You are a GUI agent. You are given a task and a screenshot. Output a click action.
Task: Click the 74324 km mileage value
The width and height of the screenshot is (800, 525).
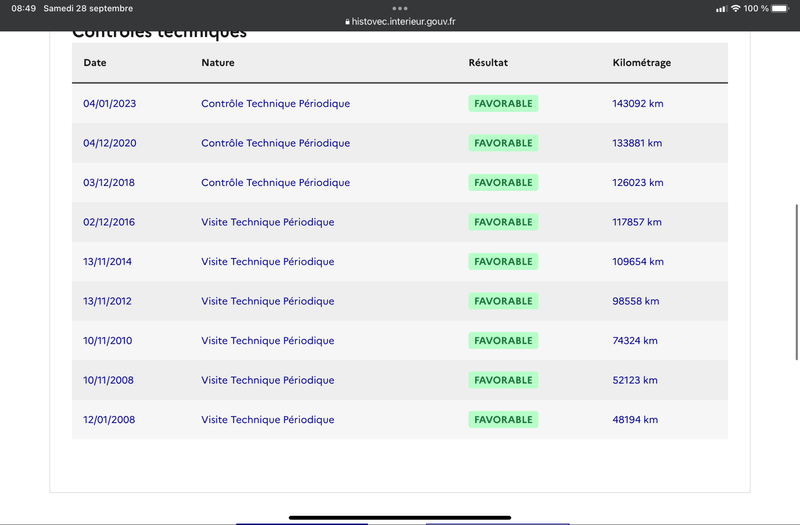(x=635, y=340)
